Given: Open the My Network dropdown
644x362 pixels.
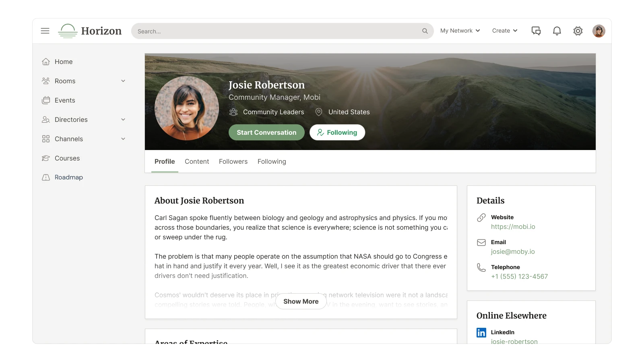Looking at the screenshot, I should (x=460, y=31).
